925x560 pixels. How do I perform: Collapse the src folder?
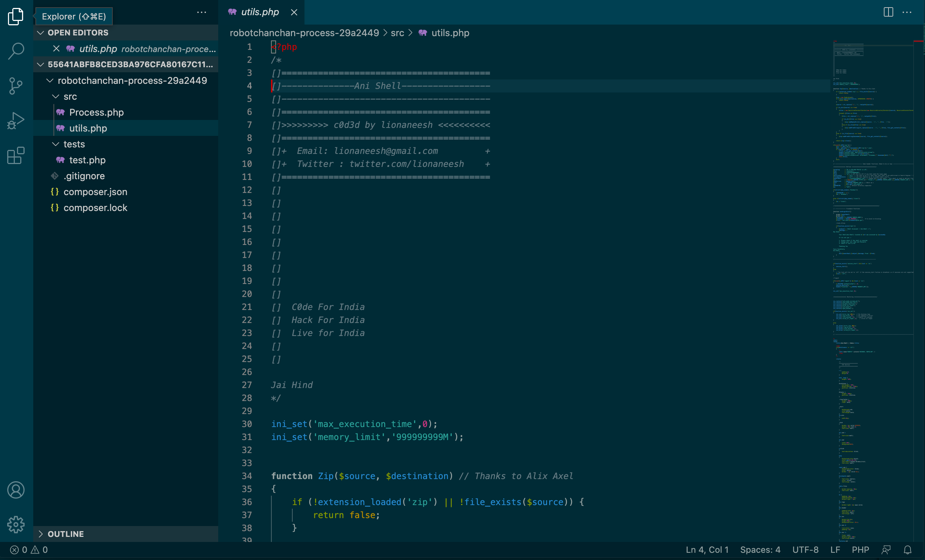pos(56,96)
